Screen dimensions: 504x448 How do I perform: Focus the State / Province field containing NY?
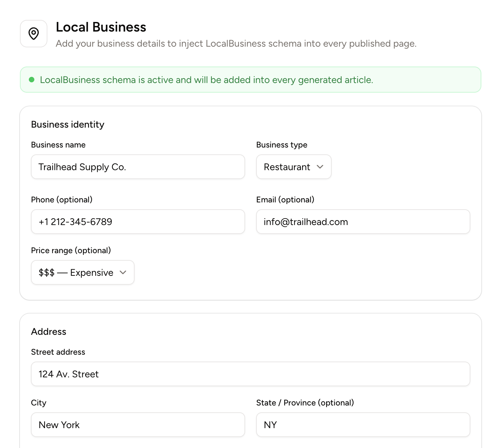[363, 425]
